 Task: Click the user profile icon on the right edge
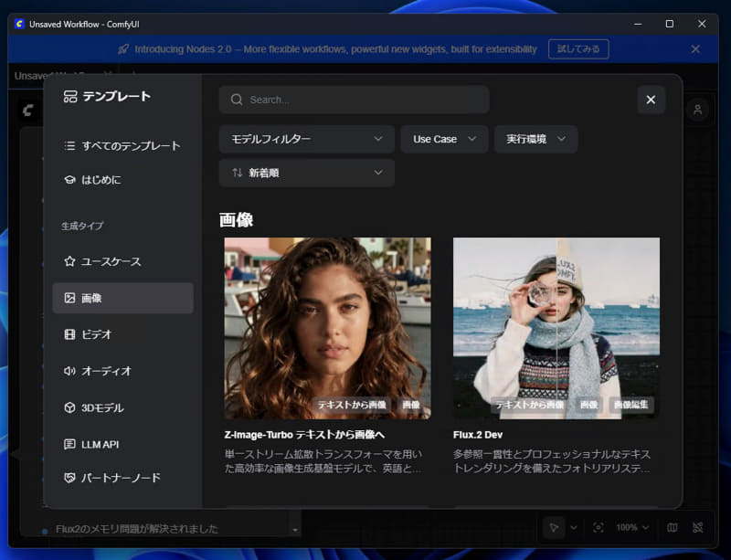point(697,110)
